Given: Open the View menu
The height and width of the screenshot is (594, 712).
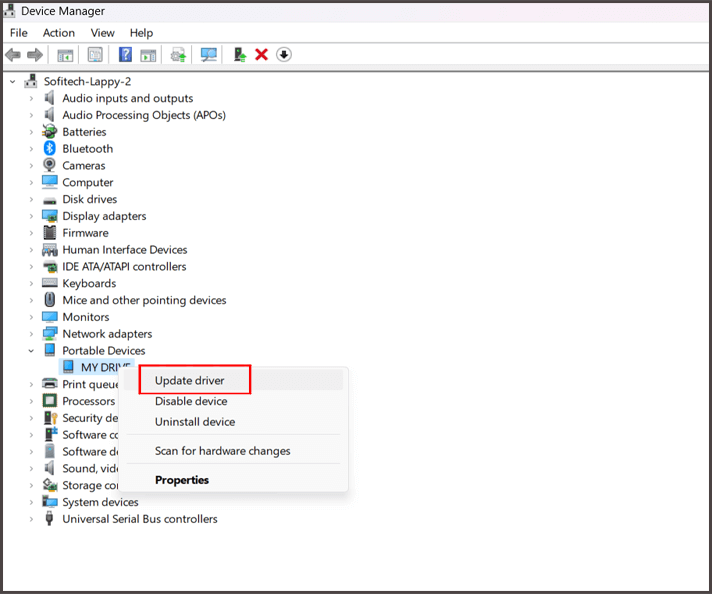Looking at the screenshot, I should [102, 33].
